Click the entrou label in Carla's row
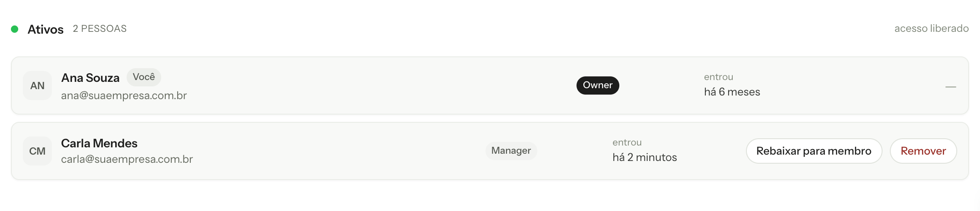This screenshot has height=211, width=980. click(627, 142)
